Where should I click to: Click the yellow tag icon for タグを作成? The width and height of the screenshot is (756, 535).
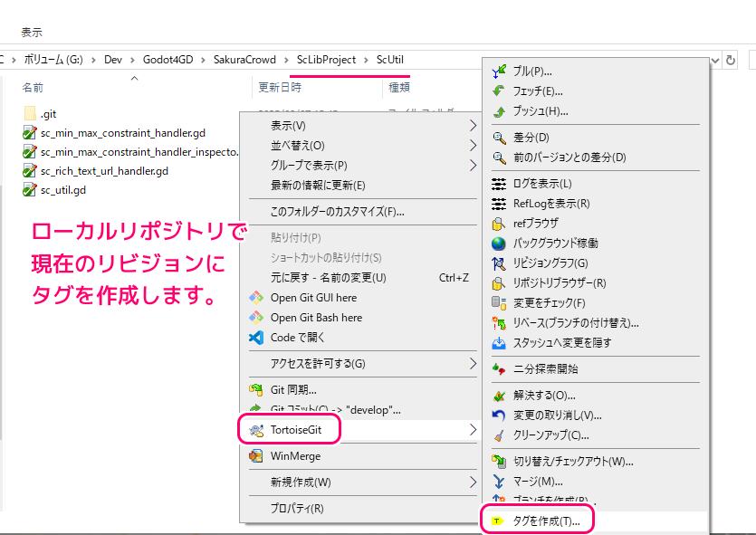click(499, 521)
